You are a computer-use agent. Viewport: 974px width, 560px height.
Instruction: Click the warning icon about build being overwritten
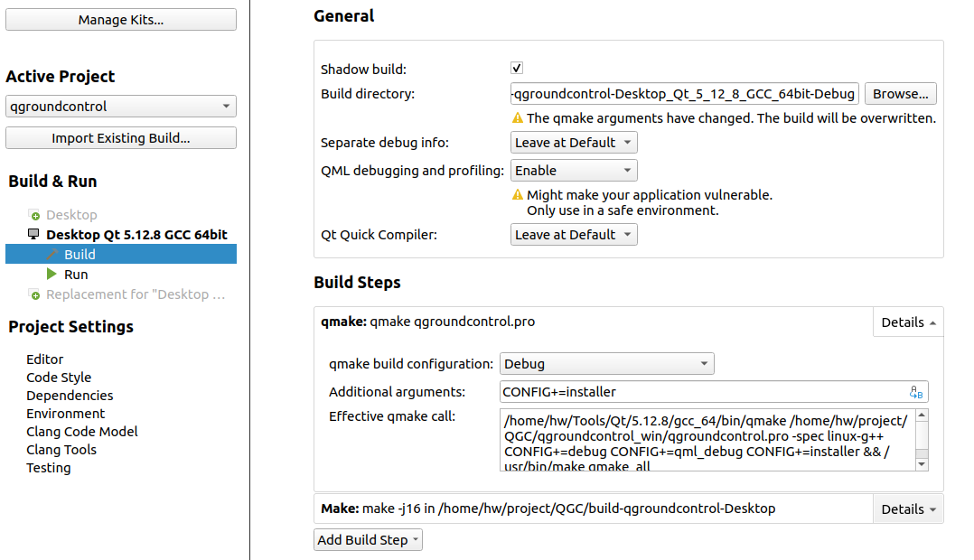click(x=517, y=117)
